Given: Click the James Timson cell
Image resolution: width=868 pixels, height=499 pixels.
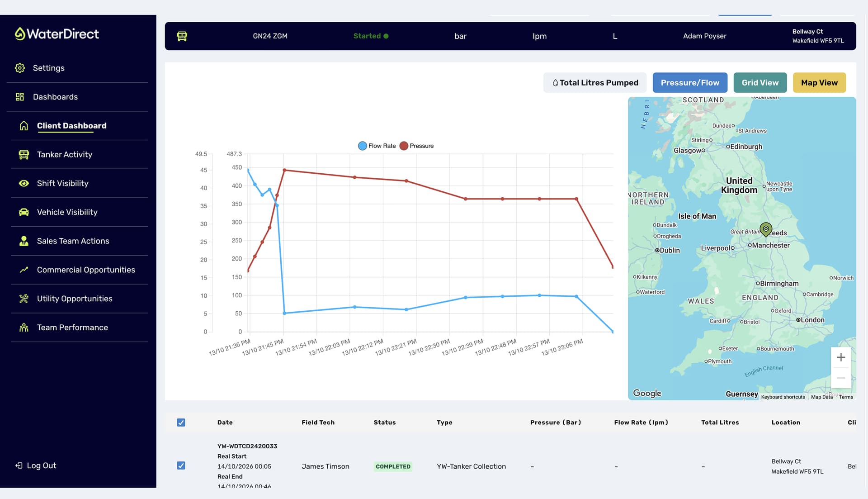Looking at the screenshot, I should pos(325,466).
